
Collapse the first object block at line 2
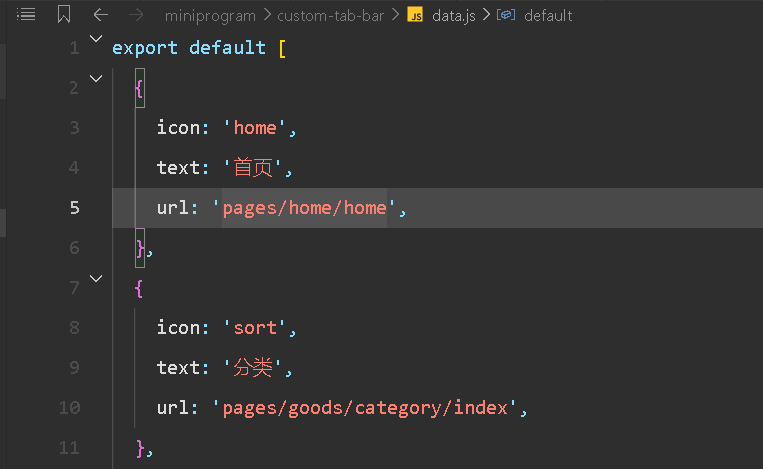pos(96,78)
